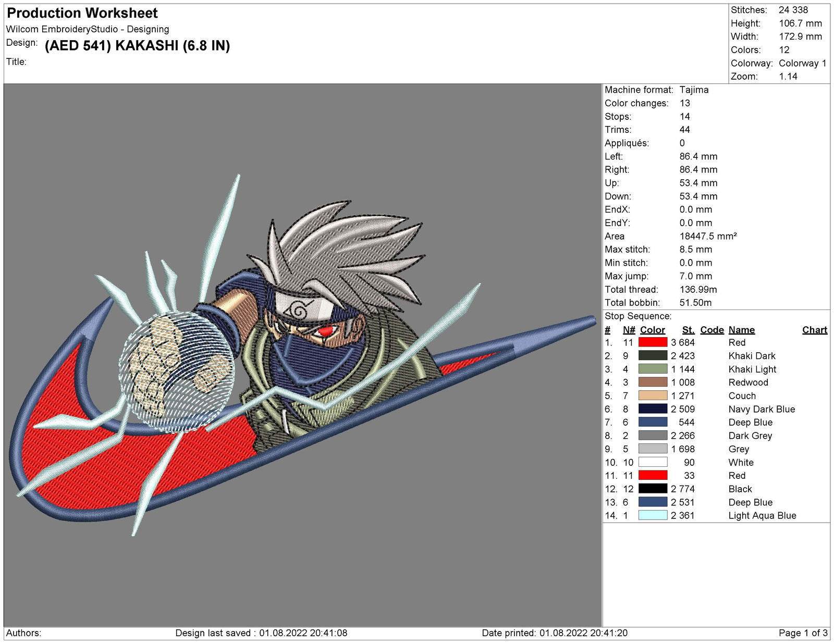Image resolution: width=834 pixels, height=644 pixels.
Task: Click the 'Stop Sequence:' label
Action: (638, 316)
